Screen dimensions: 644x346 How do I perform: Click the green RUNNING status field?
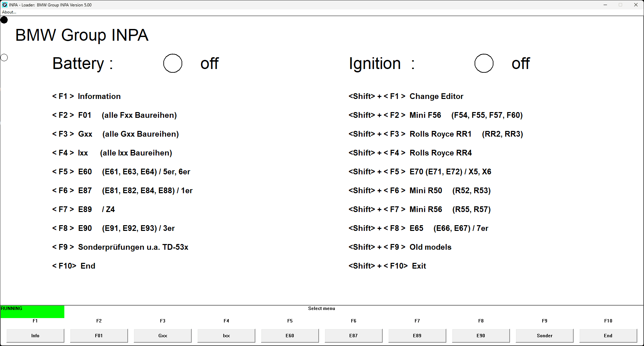32,312
